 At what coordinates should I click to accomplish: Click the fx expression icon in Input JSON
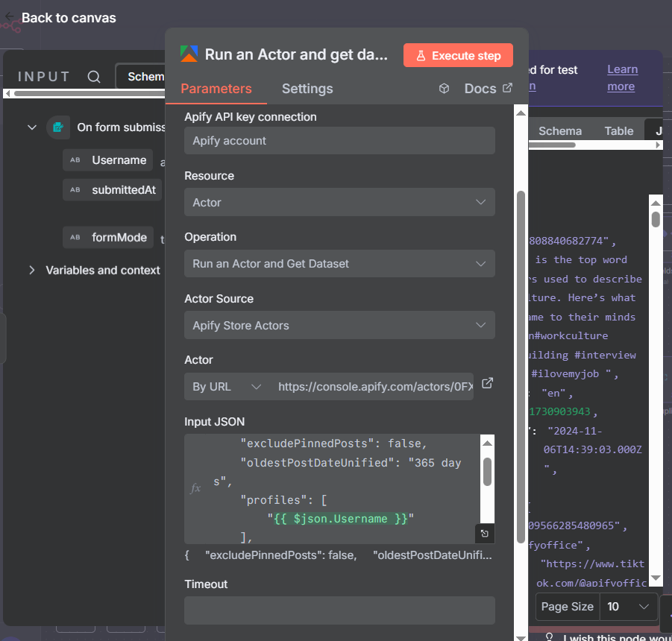(195, 488)
